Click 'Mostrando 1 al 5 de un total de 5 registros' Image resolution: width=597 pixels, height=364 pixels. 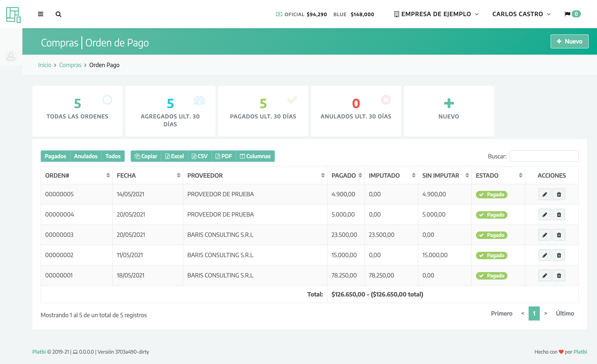pos(93,315)
